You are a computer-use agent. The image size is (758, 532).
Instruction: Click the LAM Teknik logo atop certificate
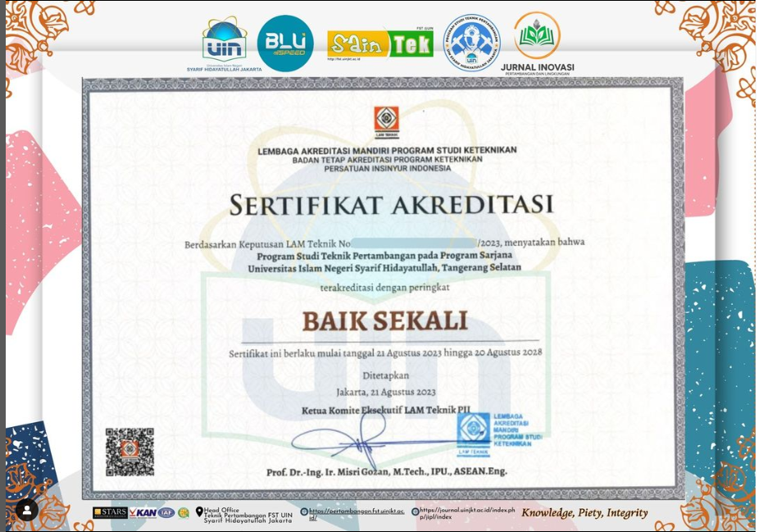coord(386,122)
